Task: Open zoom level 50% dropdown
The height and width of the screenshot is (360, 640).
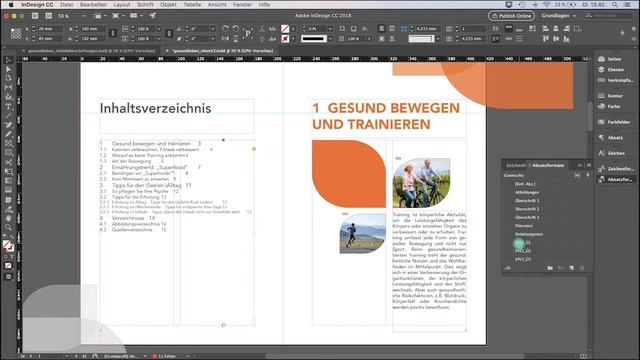Action: click(x=83, y=16)
